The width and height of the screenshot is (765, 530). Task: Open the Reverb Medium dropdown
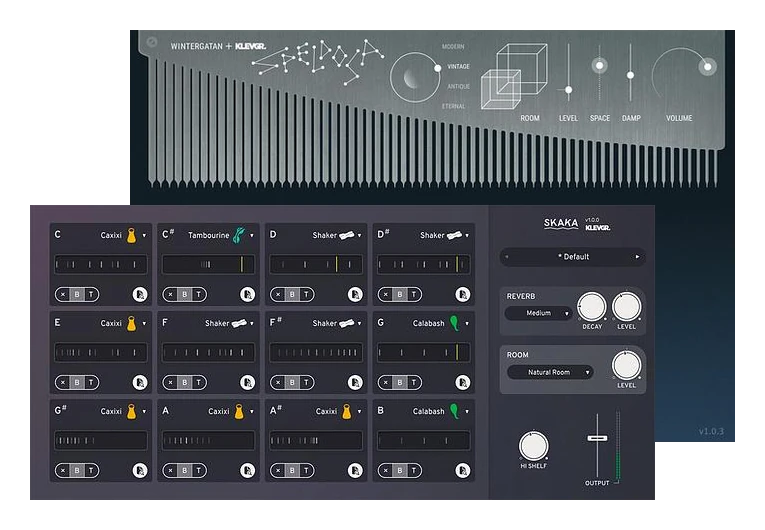coord(539,313)
